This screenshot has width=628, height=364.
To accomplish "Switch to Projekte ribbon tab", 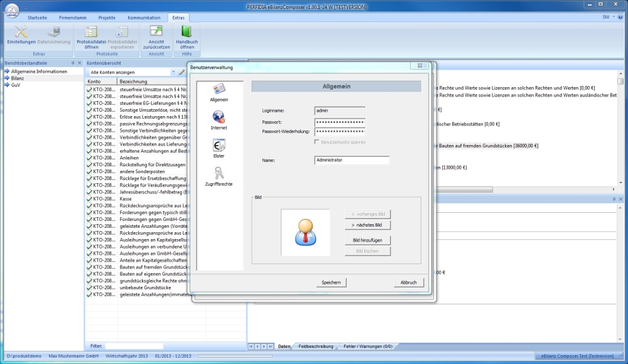I will [x=107, y=18].
